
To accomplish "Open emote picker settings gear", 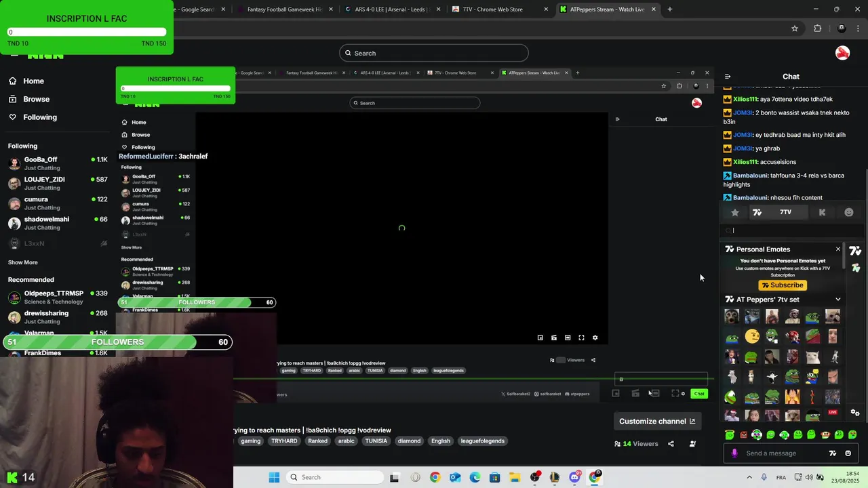I will tap(855, 413).
